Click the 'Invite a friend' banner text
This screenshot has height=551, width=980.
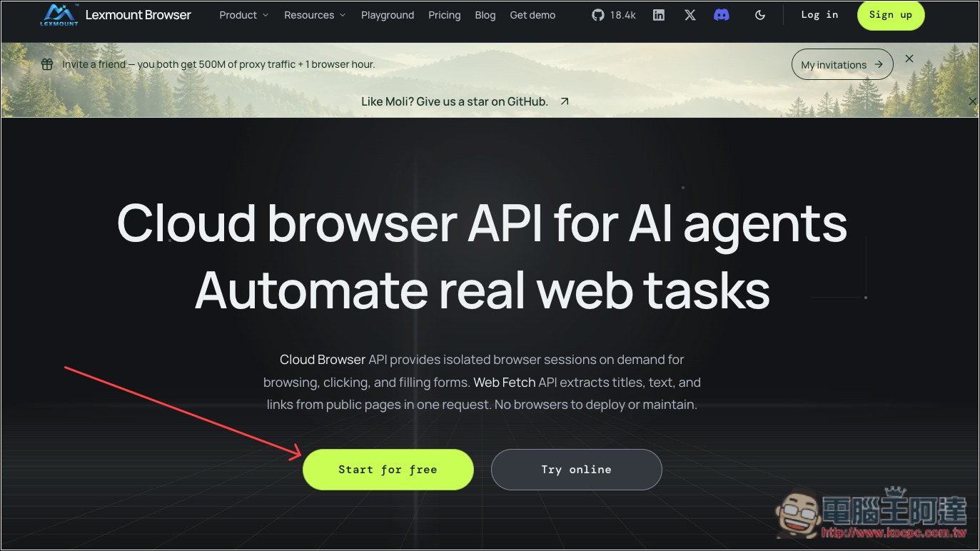pyautogui.click(x=218, y=64)
